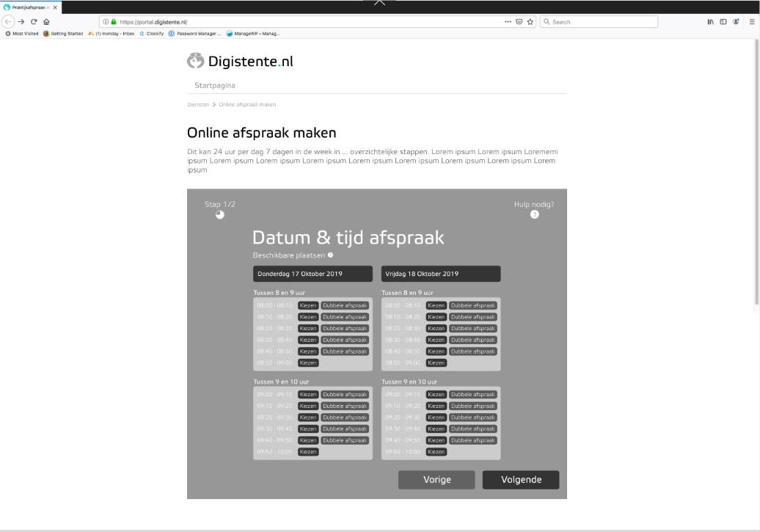Image resolution: width=760 pixels, height=532 pixels.
Task: Click Kiezen for Donderdag 08:00 - 08:10
Action: pyautogui.click(x=308, y=305)
